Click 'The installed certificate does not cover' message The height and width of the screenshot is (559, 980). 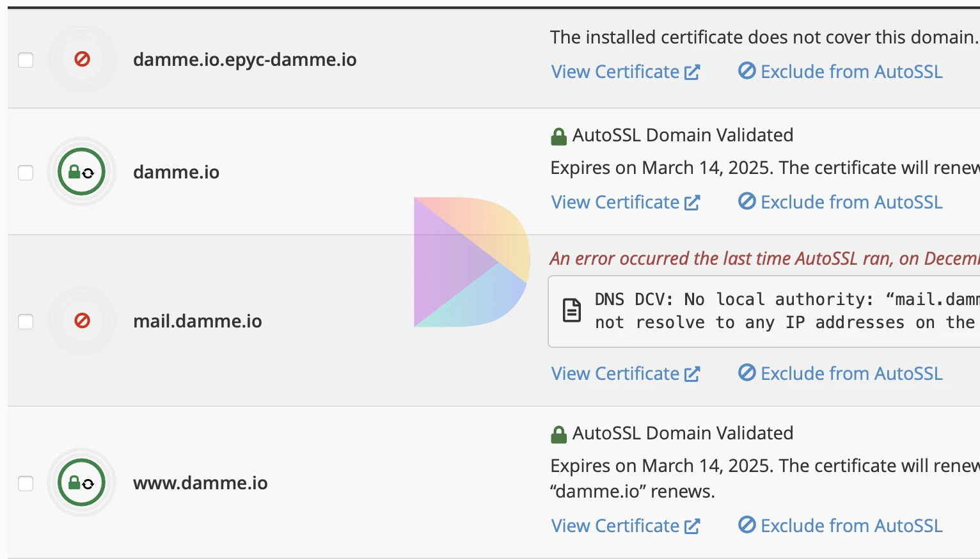coord(764,37)
